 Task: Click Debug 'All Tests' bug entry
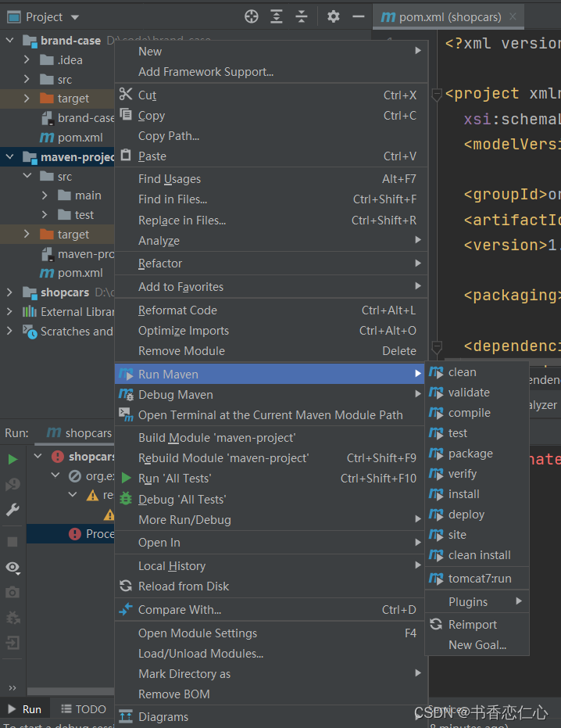(x=270, y=500)
